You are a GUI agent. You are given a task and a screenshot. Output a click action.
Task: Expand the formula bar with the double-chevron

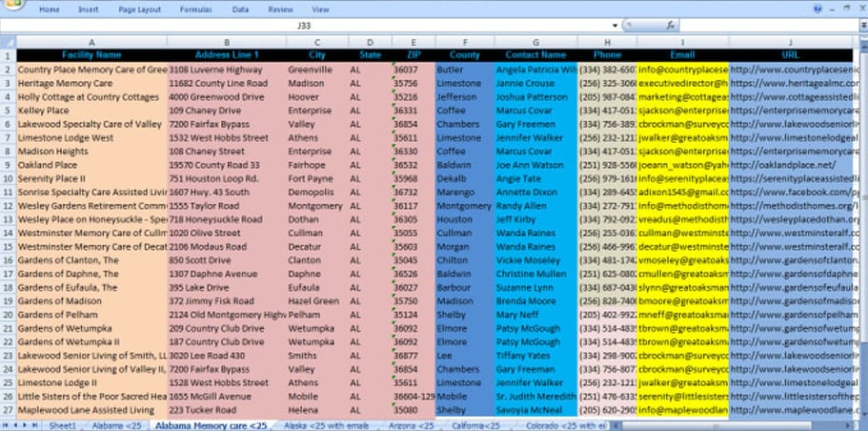(863, 26)
